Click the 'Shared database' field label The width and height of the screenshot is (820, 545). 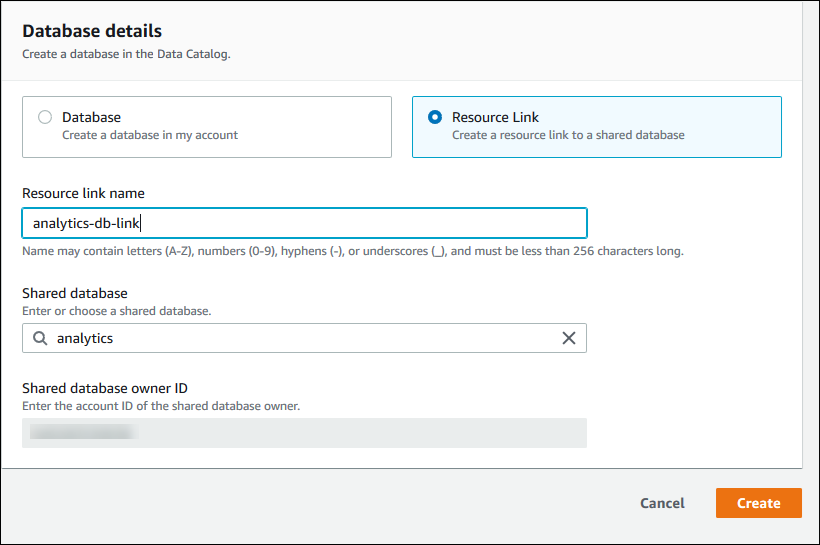click(75, 293)
